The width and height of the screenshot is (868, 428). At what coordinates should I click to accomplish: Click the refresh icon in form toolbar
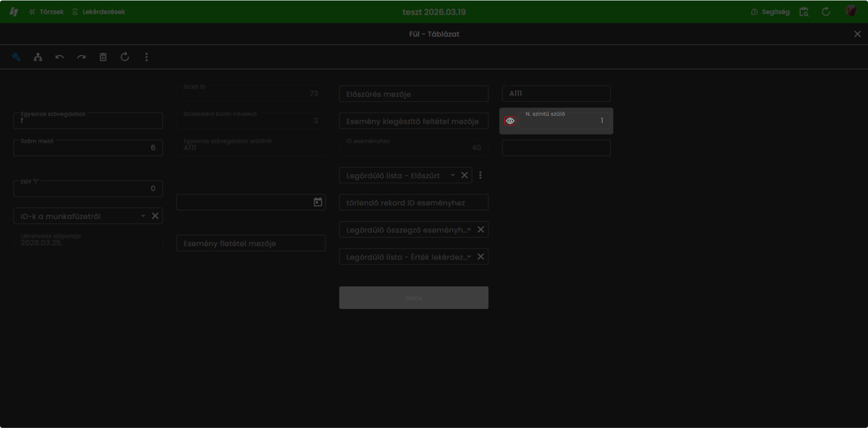125,57
